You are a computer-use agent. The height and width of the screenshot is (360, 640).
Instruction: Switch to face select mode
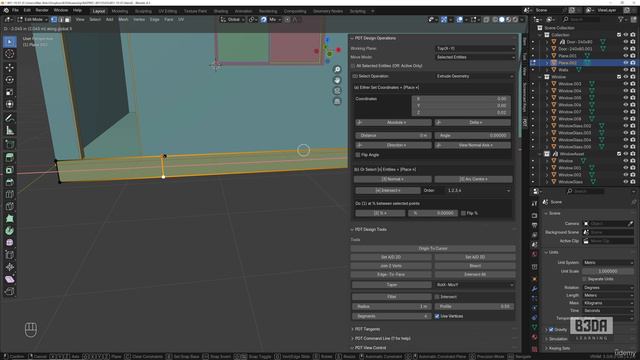tap(68, 19)
